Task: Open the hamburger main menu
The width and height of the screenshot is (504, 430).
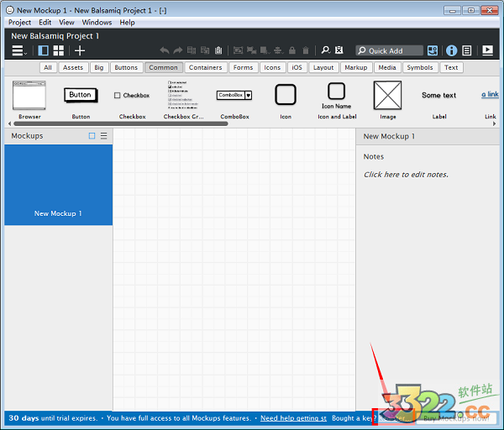Action: tap(19, 50)
